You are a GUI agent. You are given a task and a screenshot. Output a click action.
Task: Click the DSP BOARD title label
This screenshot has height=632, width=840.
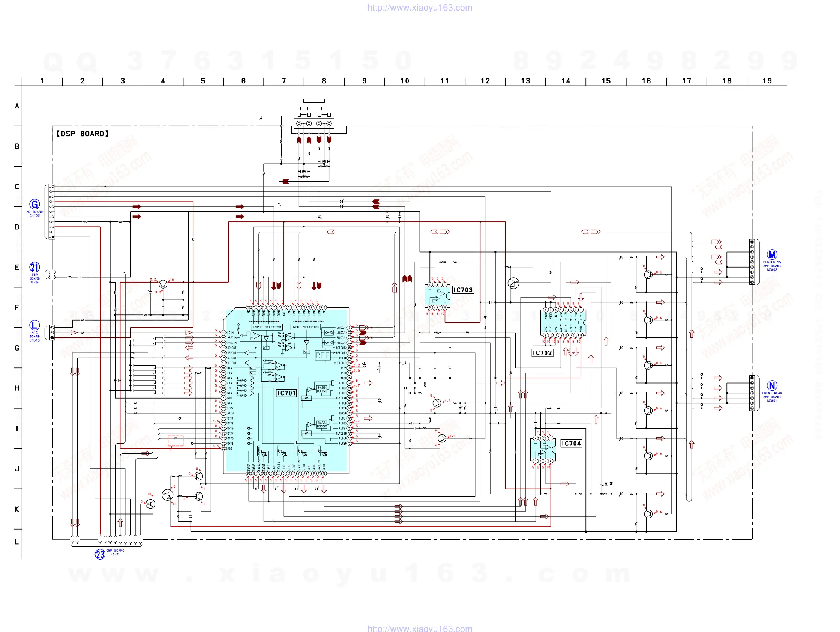click(82, 134)
